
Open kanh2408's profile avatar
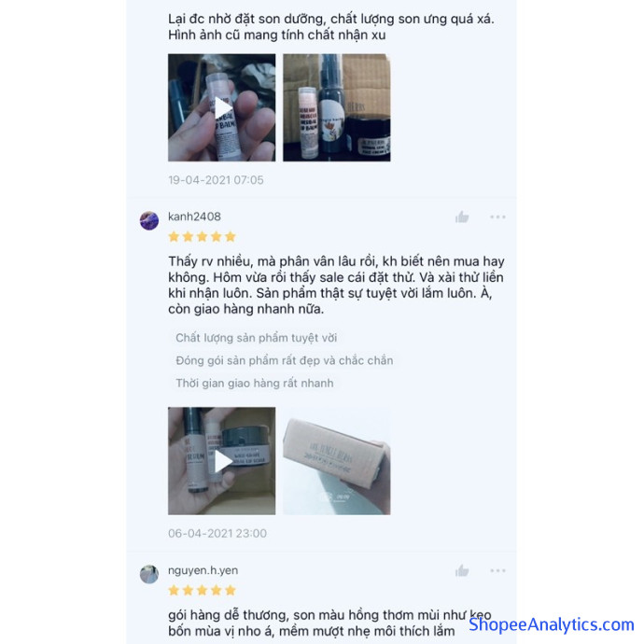pyautogui.click(x=149, y=220)
